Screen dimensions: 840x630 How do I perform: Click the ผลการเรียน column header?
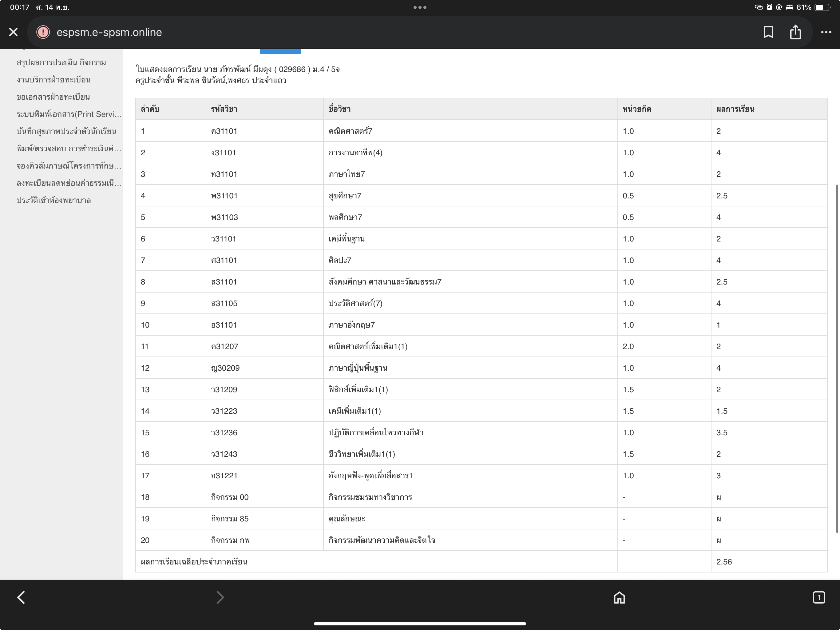pos(735,109)
